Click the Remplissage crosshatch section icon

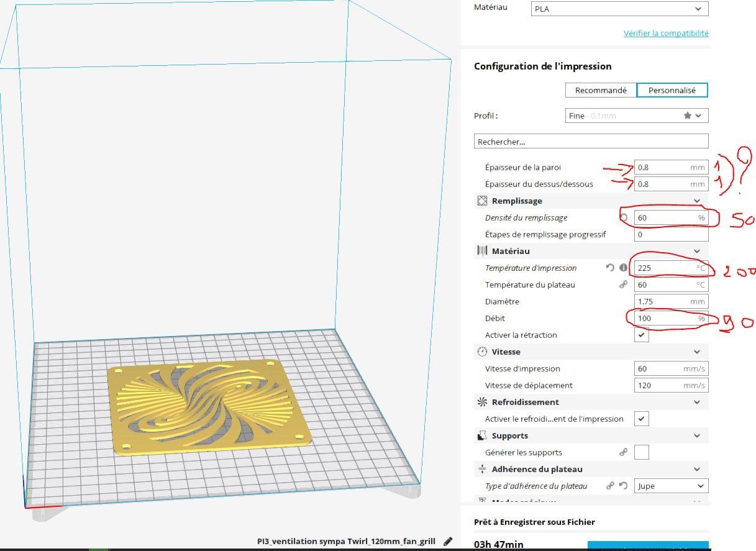482,201
